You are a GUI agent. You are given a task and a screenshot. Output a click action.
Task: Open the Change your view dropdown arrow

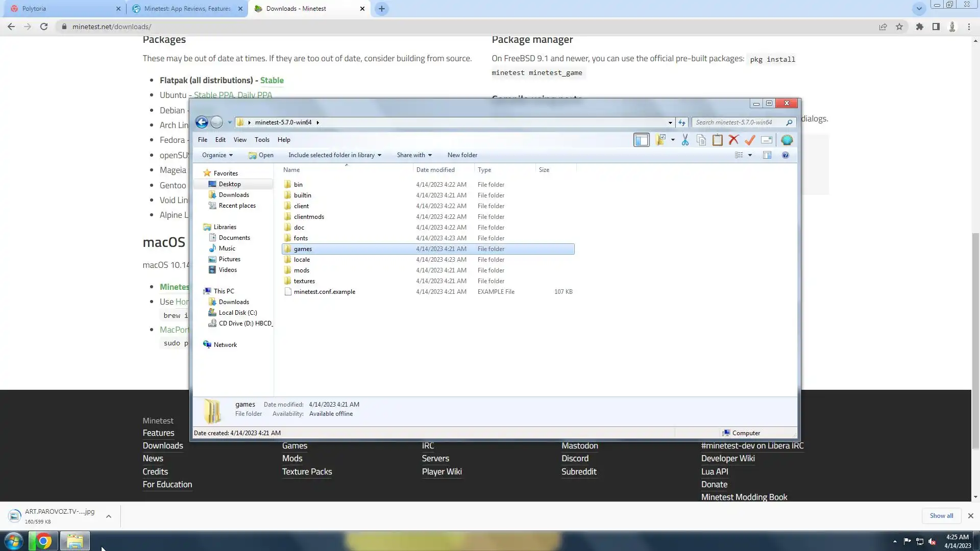pyautogui.click(x=750, y=155)
